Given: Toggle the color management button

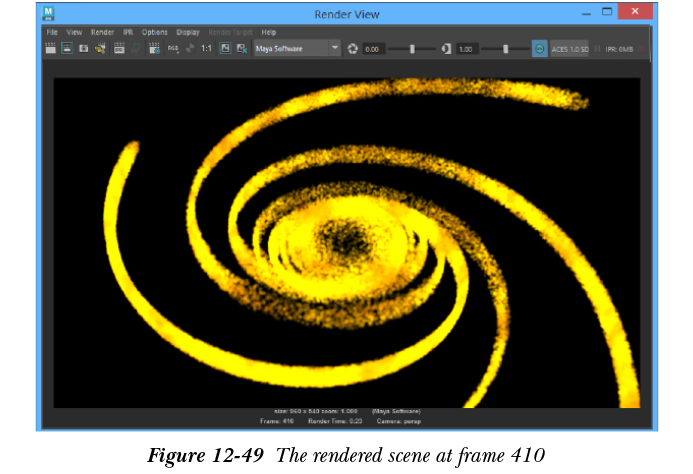Looking at the screenshot, I should point(539,48).
